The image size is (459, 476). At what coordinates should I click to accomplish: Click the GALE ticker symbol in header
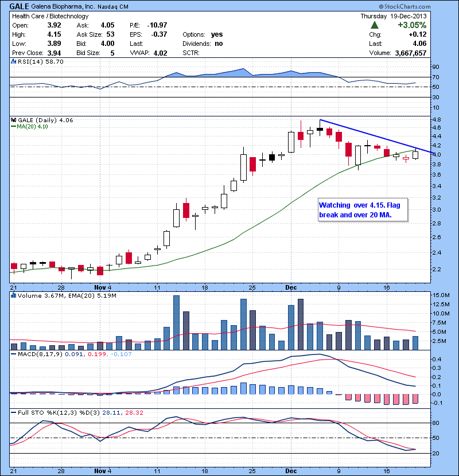click(x=19, y=6)
